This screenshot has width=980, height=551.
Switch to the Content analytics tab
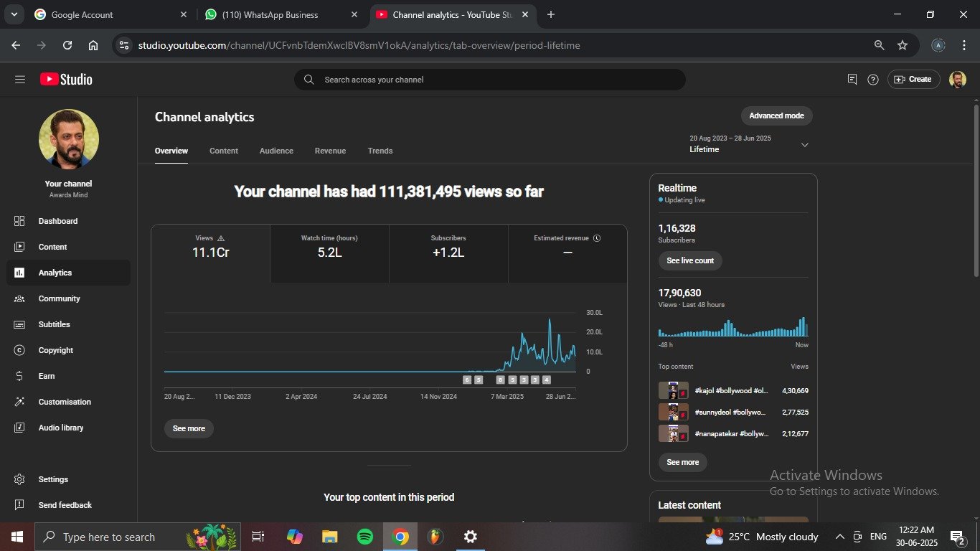pos(224,151)
